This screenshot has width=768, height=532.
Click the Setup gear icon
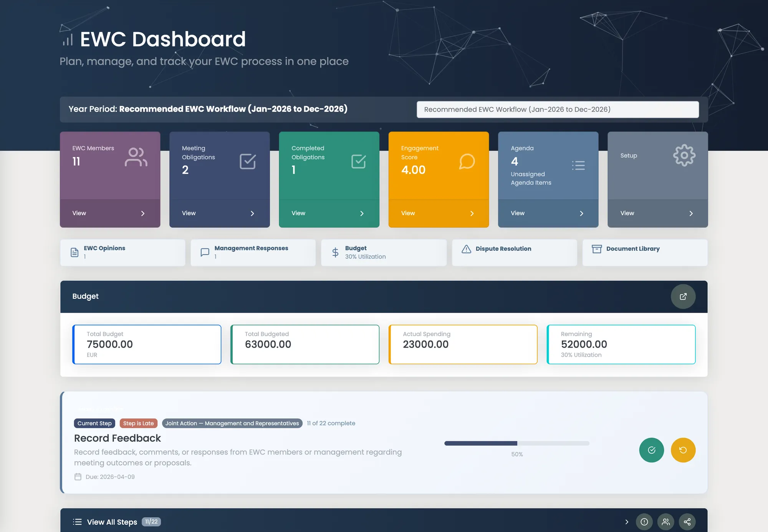pos(684,155)
